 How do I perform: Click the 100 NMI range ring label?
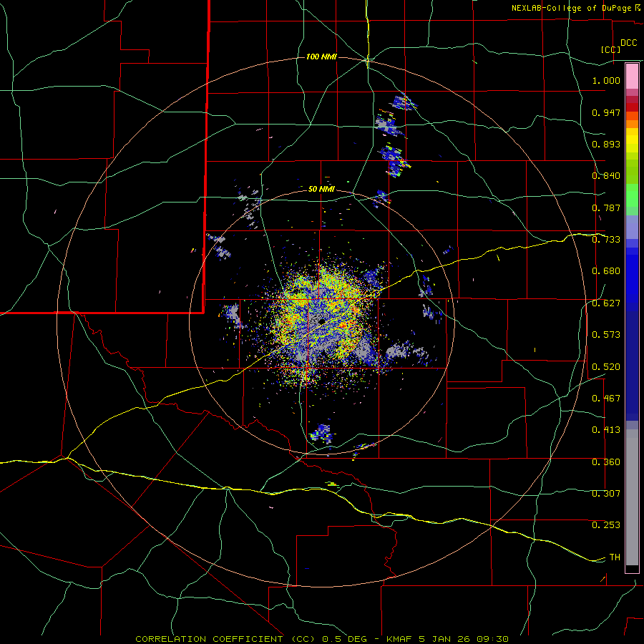321,57
